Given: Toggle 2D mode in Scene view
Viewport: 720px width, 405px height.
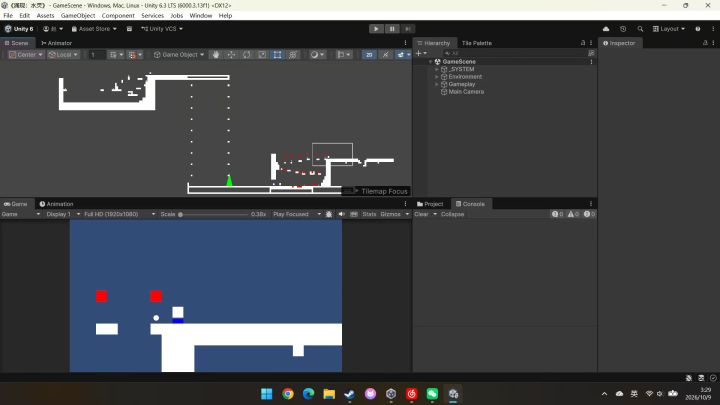Looking at the screenshot, I should [x=369, y=55].
